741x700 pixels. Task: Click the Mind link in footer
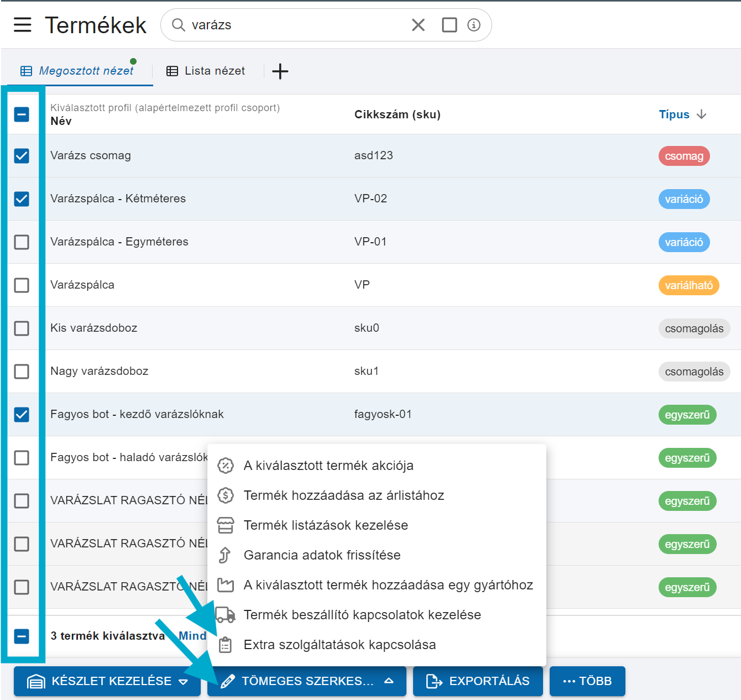pyautogui.click(x=192, y=636)
